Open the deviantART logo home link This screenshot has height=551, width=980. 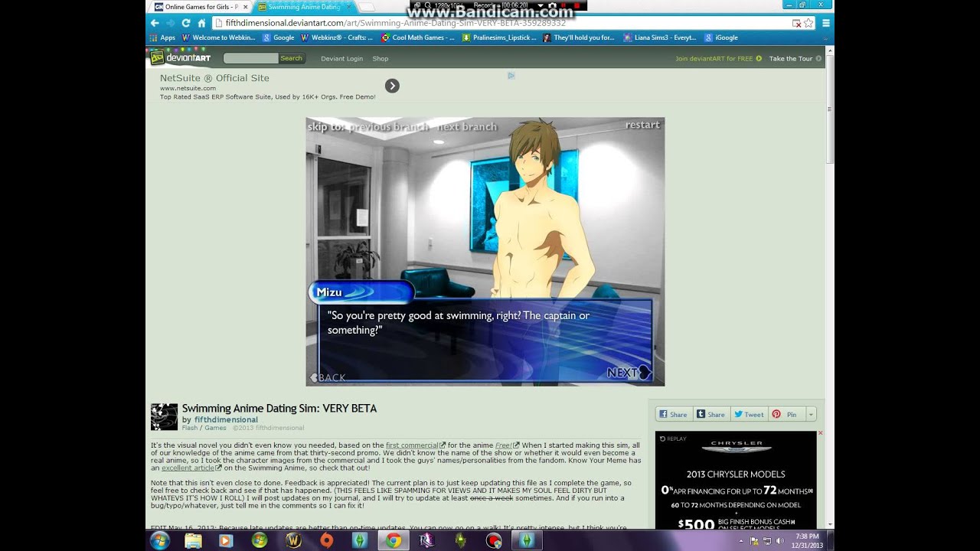tap(180, 58)
